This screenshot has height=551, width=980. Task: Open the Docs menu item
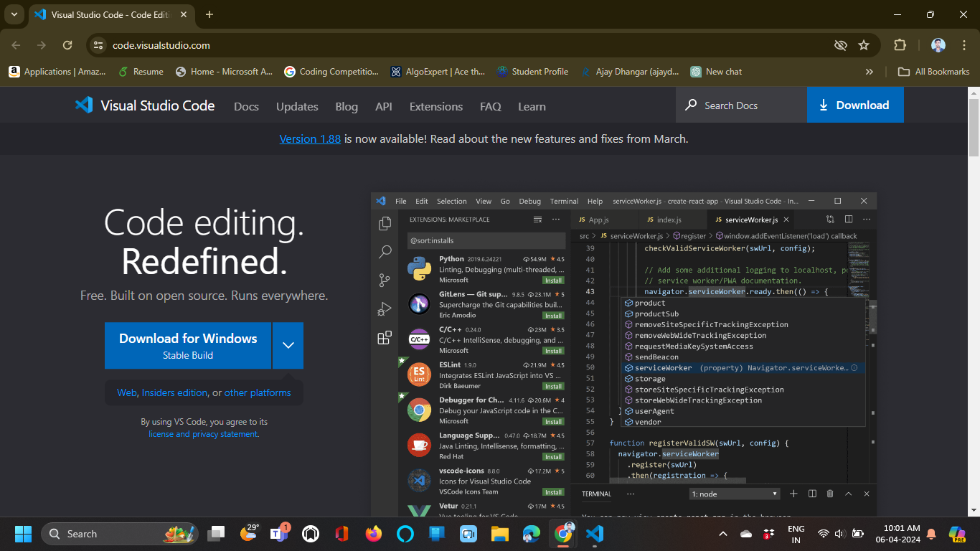tap(246, 106)
